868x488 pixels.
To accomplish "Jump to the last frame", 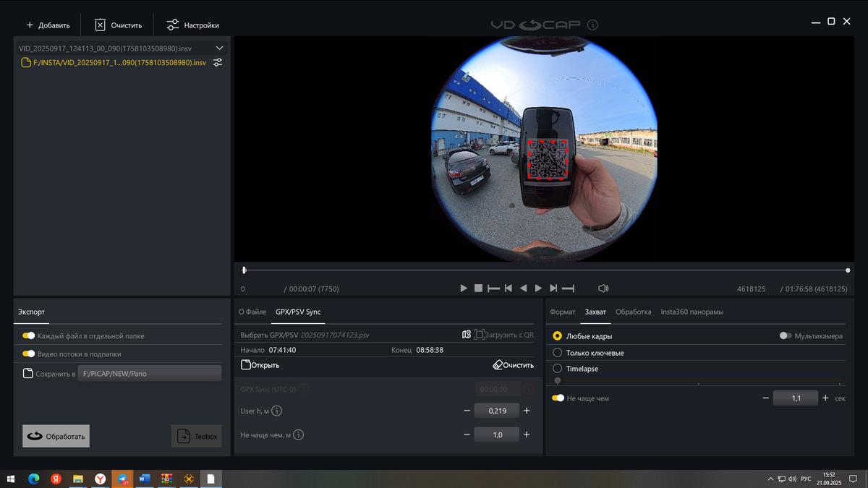I will [553, 288].
